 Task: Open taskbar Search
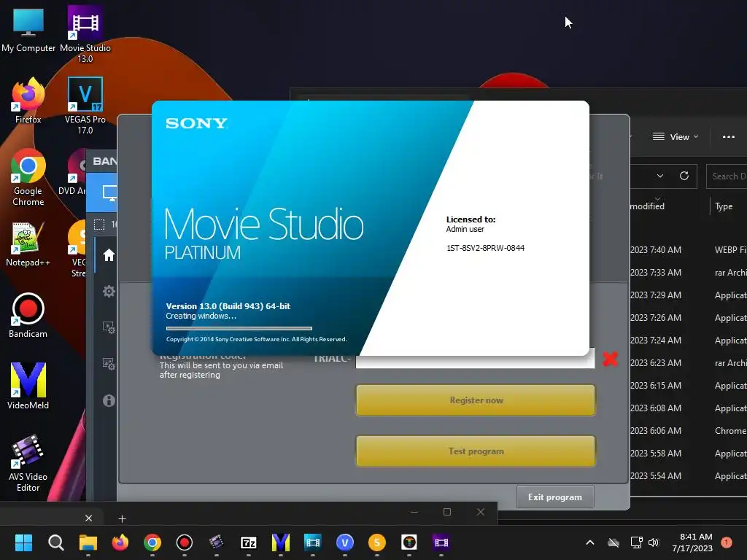(55, 542)
